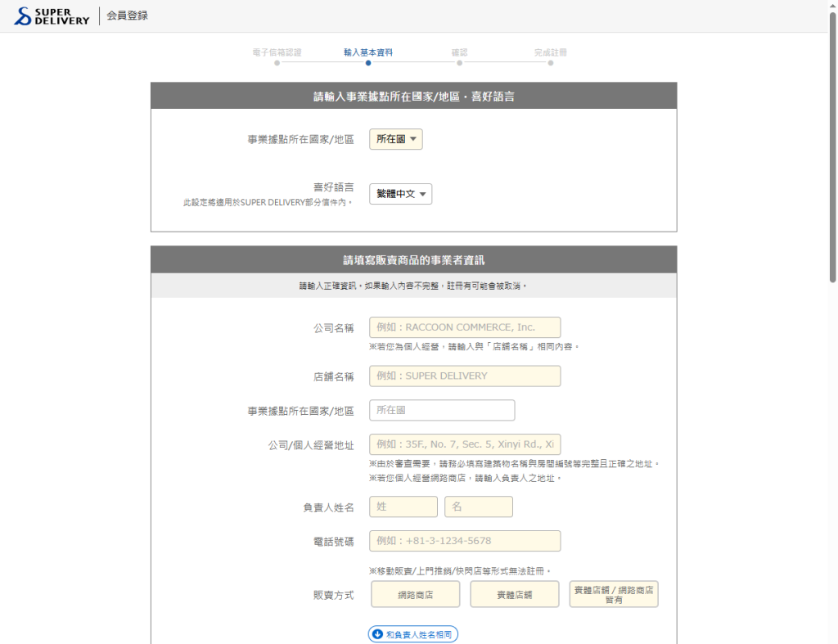This screenshot has height=644, width=838.
Task: Click the down-arrow icon in 和負責人姓名相同
Action: (x=377, y=634)
